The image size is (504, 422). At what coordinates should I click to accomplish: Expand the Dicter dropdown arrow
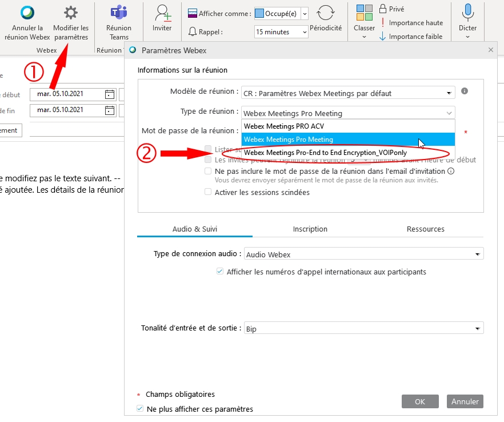pos(467,37)
